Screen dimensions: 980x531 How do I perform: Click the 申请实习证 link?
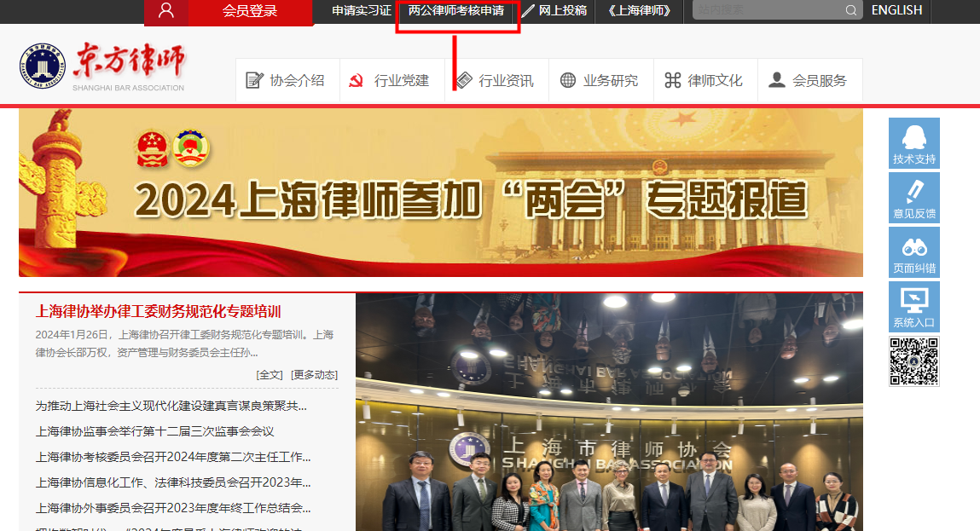(x=361, y=11)
